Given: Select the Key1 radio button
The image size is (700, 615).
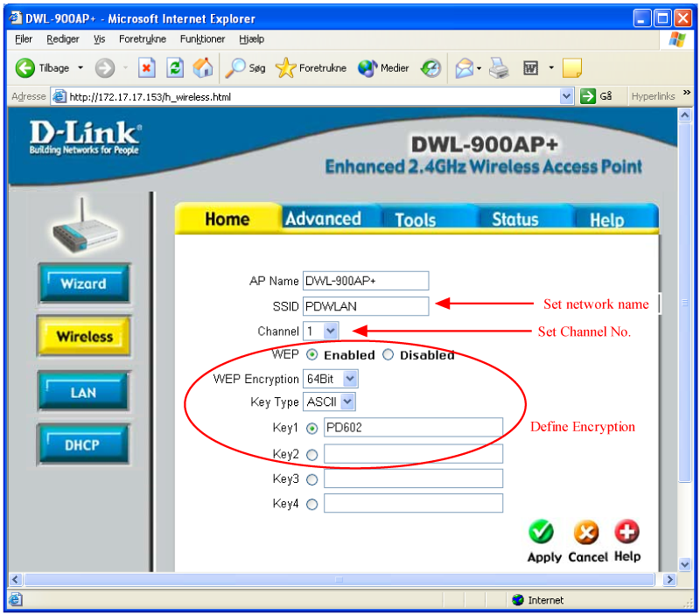Looking at the screenshot, I should pos(311,429).
